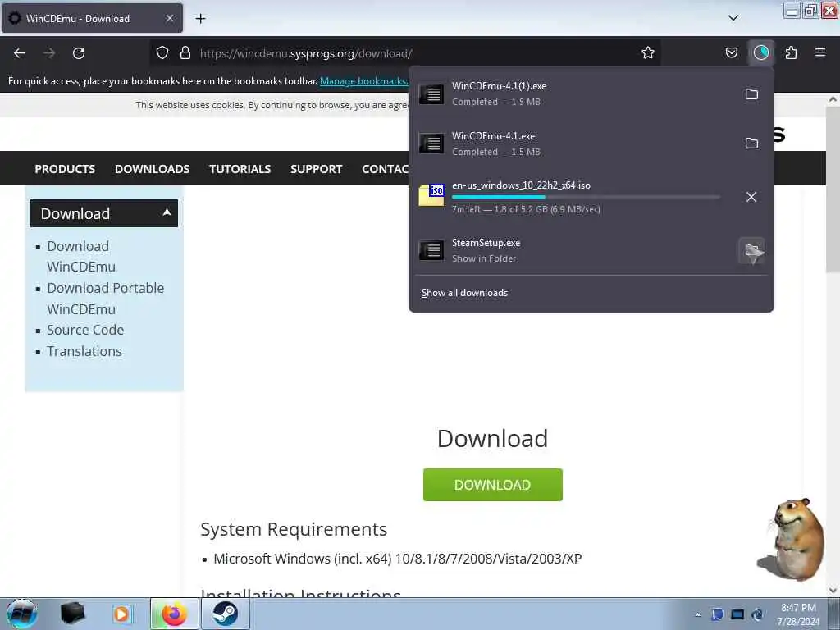840x630 pixels.
Task: Bookmark this page with the star icon
Action: pyautogui.click(x=648, y=52)
